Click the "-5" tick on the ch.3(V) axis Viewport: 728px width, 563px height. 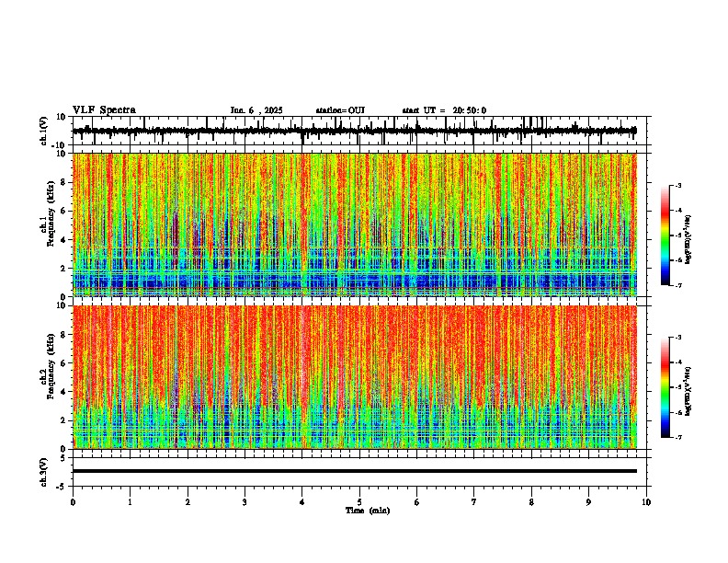[63, 487]
